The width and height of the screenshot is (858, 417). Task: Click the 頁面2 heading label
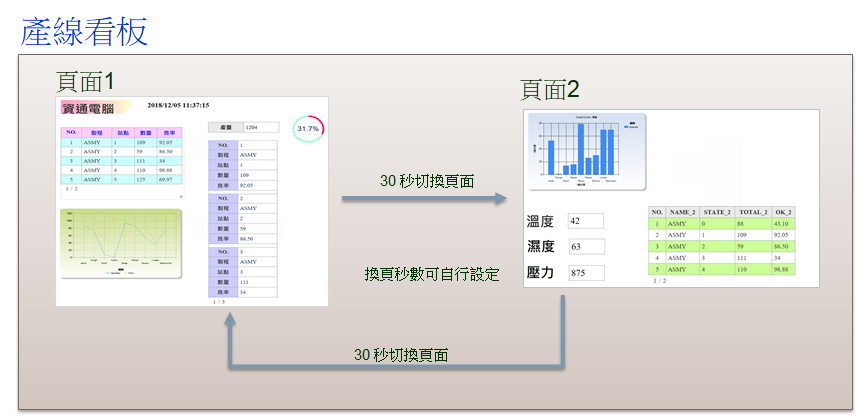(x=550, y=90)
